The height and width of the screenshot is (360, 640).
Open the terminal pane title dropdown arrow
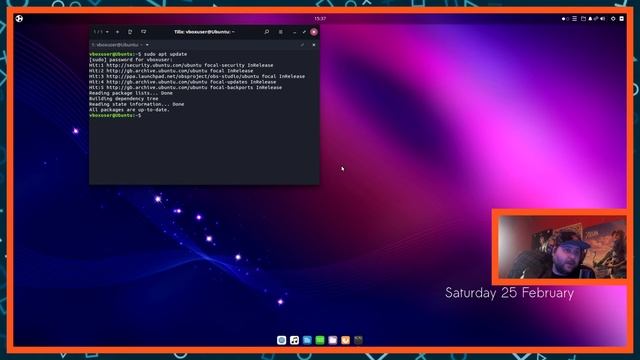click(x=147, y=45)
